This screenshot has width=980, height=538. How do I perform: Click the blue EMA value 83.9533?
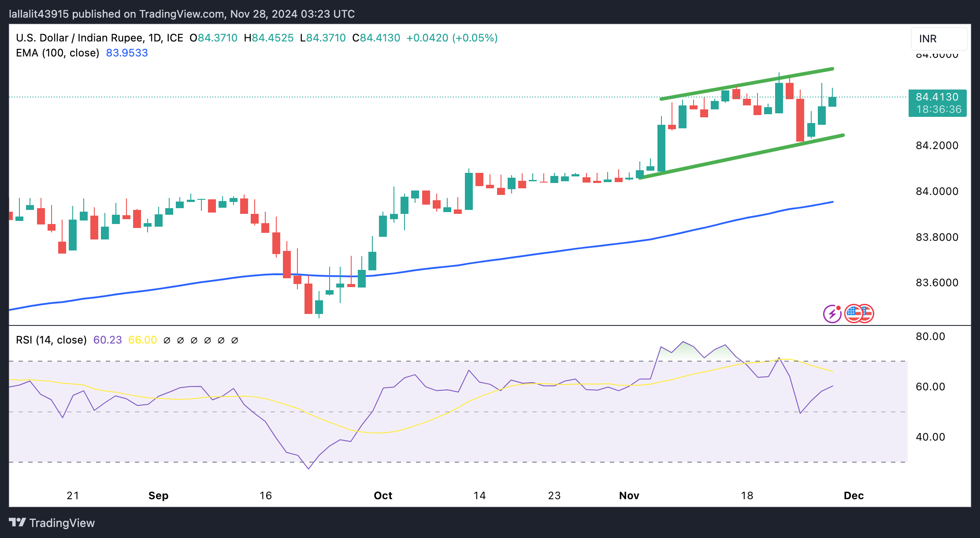[x=127, y=53]
